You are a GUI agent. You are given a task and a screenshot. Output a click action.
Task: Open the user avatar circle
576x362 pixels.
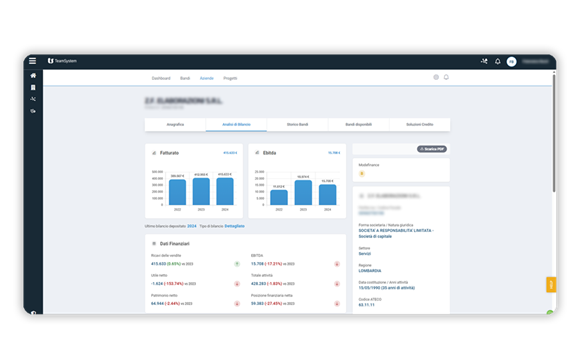tap(511, 61)
